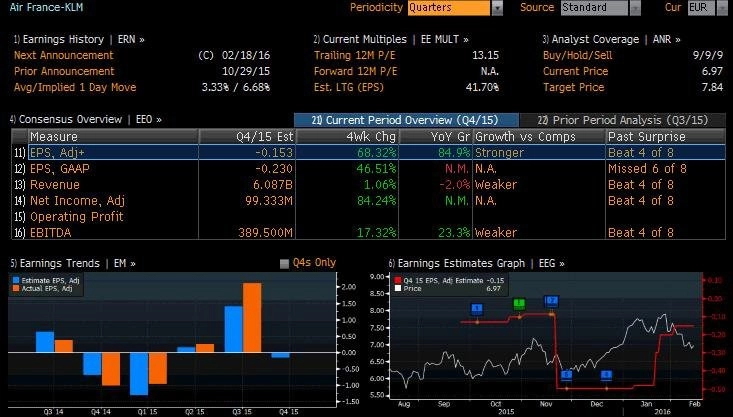This screenshot has height=417, width=733.
Task: Click the orange Actual EPS legend swatch
Action: tap(16, 288)
